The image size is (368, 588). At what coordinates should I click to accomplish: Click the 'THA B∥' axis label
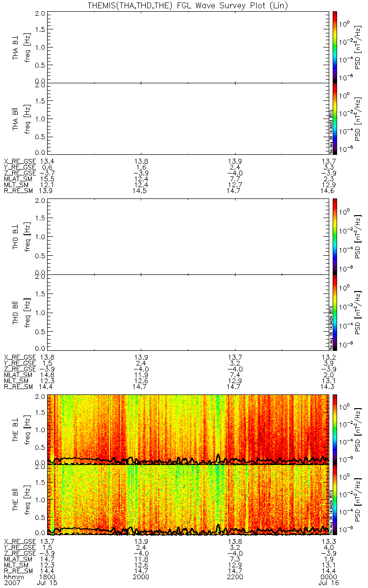16,118
